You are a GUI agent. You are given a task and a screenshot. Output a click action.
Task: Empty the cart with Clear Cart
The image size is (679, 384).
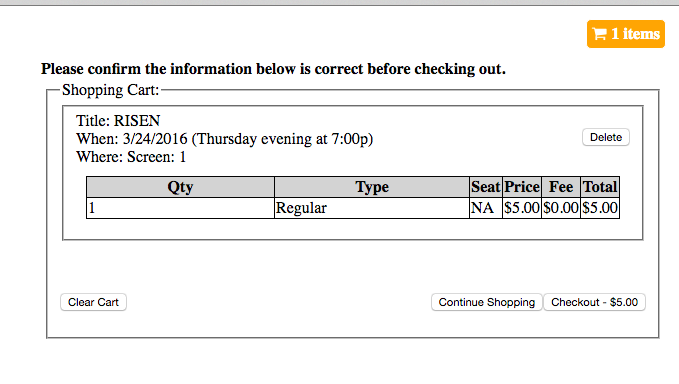tap(93, 302)
